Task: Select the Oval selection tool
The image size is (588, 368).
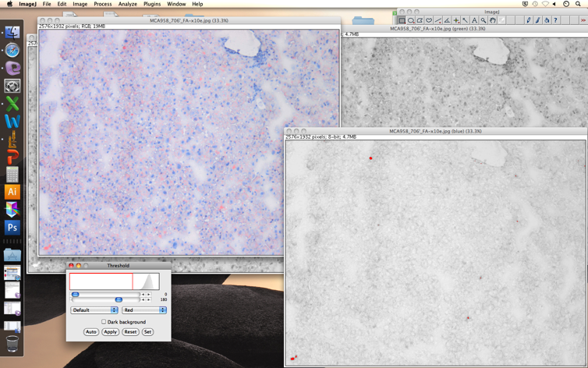Action: (x=411, y=20)
